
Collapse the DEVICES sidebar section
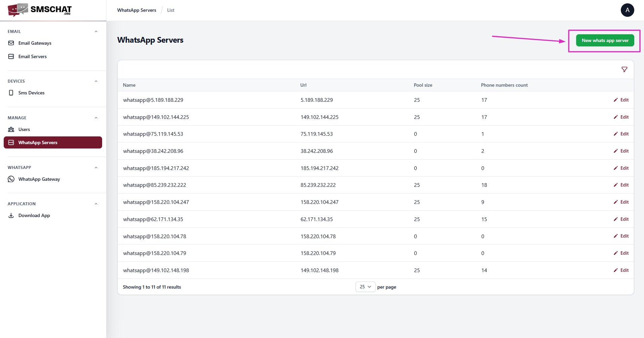(96, 81)
